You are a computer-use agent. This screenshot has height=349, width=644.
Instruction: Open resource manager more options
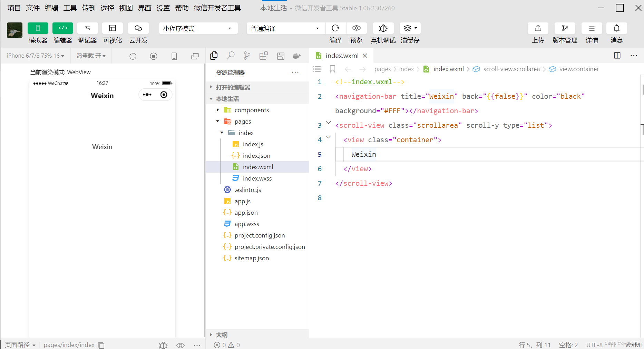tap(295, 72)
